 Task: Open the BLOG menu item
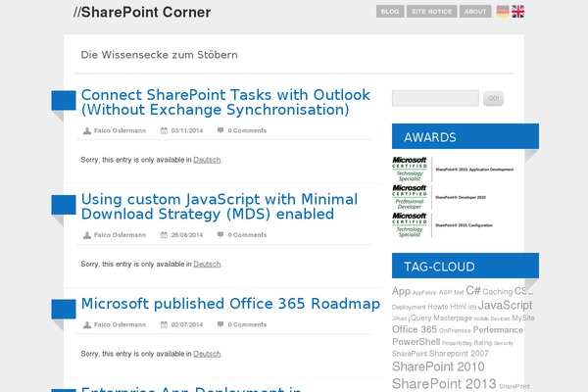pyautogui.click(x=390, y=11)
